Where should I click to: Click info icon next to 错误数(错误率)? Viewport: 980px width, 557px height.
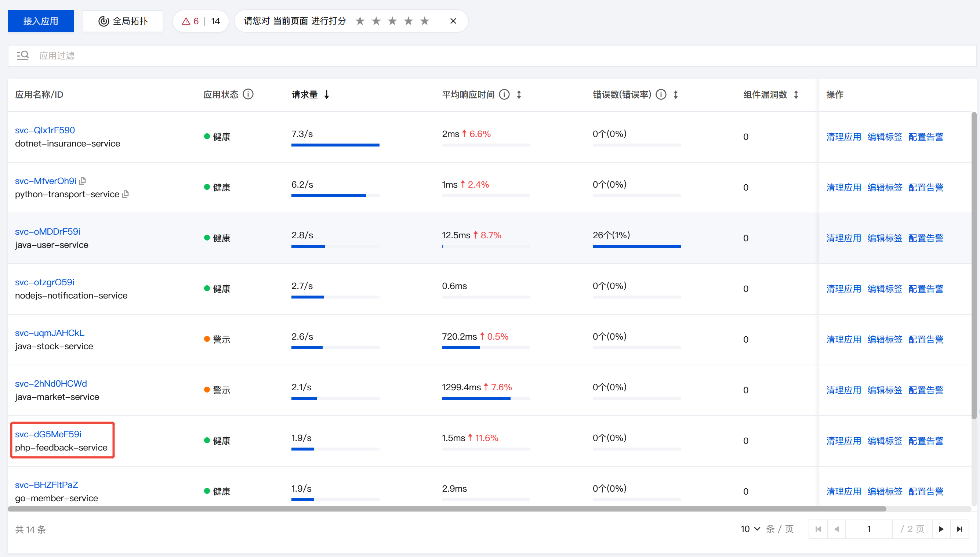click(x=661, y=94)
